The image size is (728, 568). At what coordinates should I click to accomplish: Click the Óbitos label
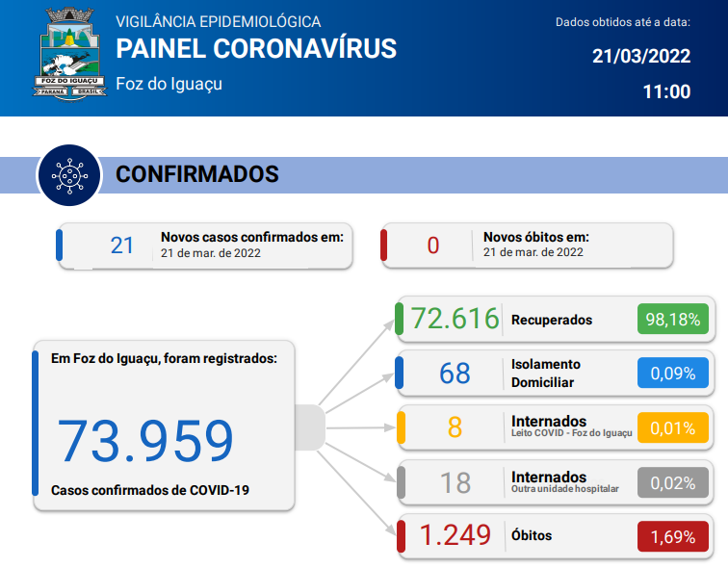click(532, 535)
